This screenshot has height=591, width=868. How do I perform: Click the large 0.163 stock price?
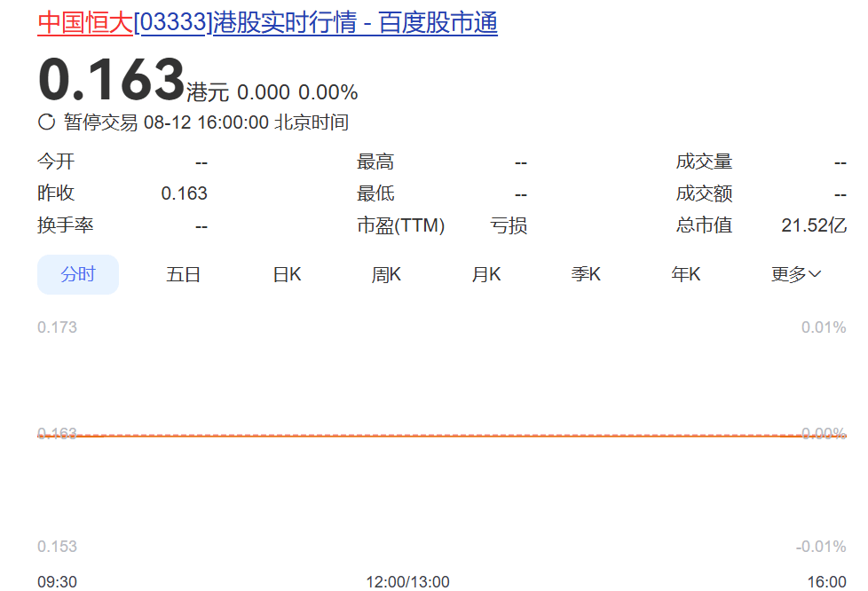pos(111,81)
